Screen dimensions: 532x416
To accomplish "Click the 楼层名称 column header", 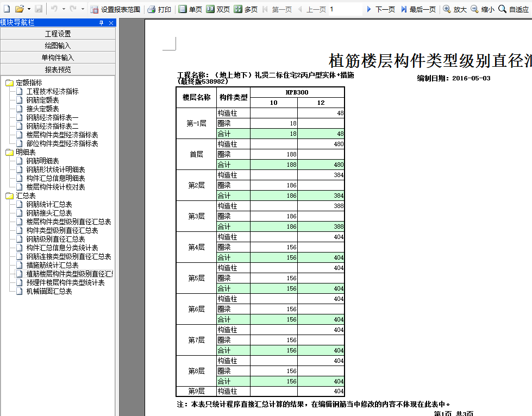I will click(x=197, y=98).
